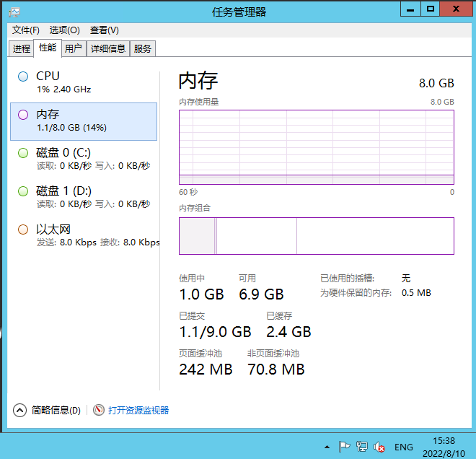Screen dimensions: 476x459
Task: Open the 打开资源监视器 link
Action: (138, 410)
